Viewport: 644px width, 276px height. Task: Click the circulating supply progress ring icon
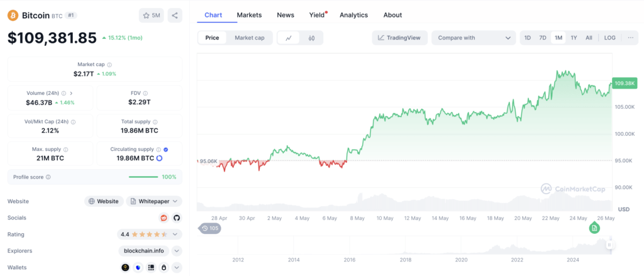coord(159,158)
